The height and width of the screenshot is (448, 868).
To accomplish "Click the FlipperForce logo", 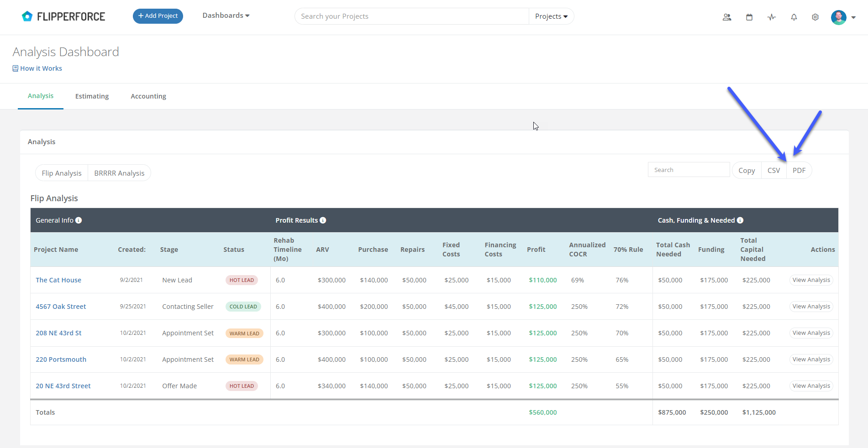I will (63, 16).
